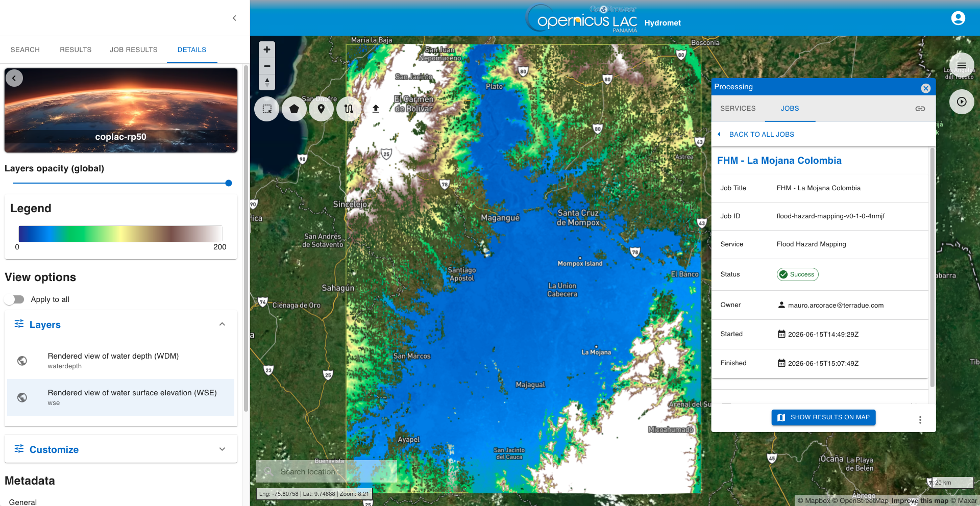Click SHOW RESULTS ON MAP button

(823, 417)
